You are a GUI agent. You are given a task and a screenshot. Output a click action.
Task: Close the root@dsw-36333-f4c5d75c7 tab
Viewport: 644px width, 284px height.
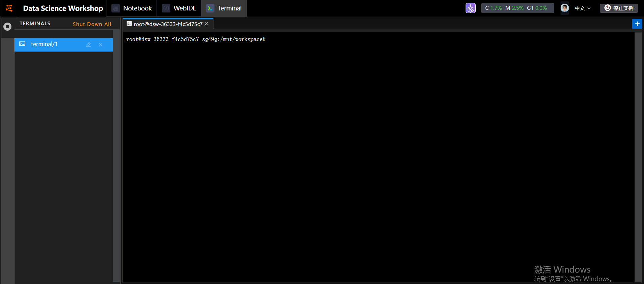point(206,24)
